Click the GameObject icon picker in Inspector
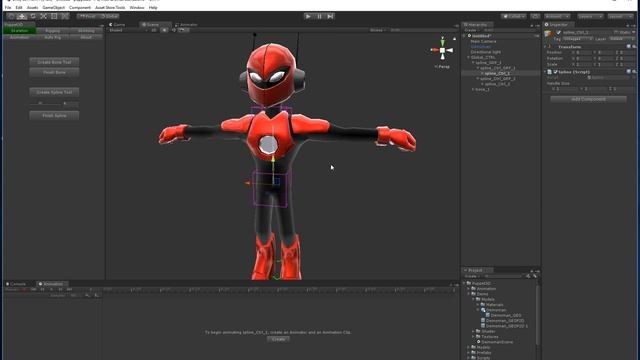Screen dimensions: 640x360 coord(549,34)
